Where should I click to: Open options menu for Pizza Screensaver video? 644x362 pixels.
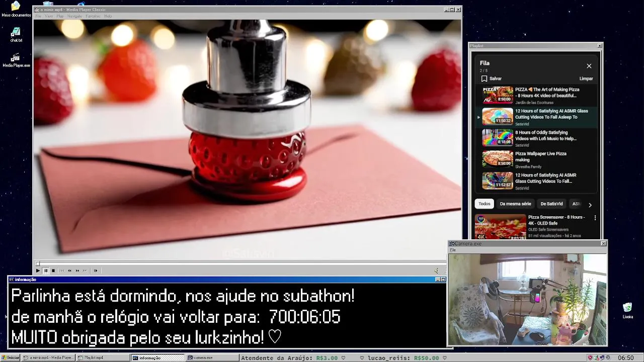[x=595, y=218]
